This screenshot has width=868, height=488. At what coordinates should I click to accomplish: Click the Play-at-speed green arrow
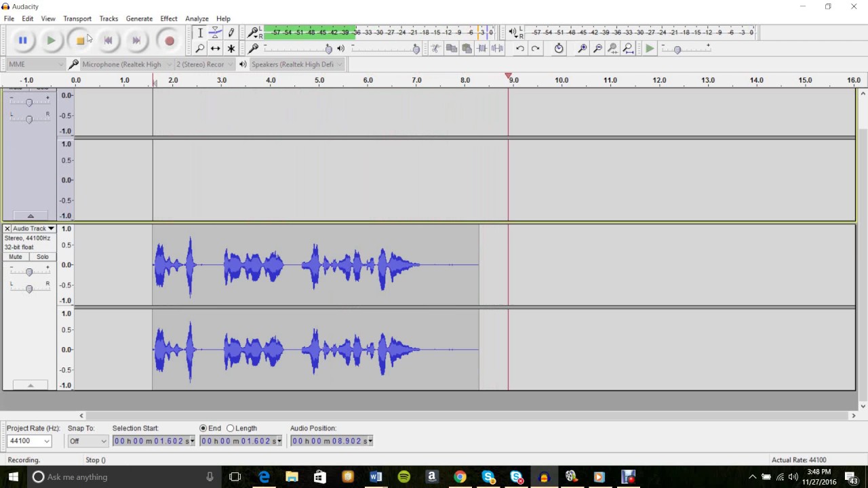coord(650,48)
